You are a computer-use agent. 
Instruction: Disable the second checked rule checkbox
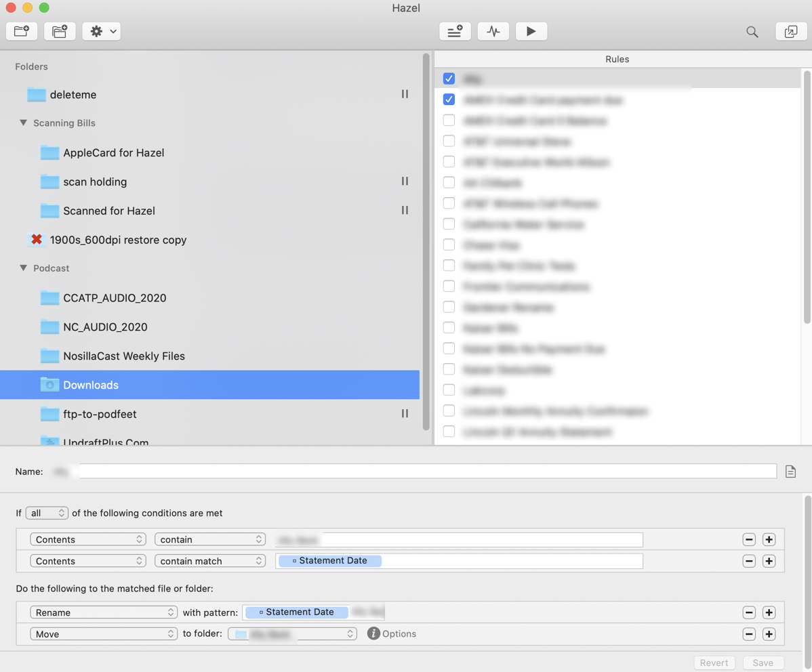(x=449, y=100)
